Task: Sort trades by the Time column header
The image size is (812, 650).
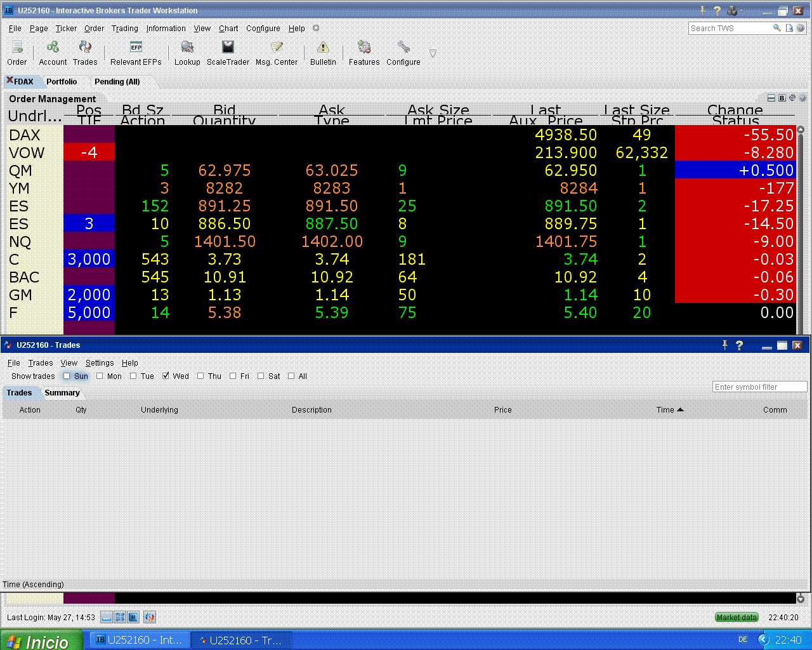Action: pyautogui.click(x=669, y=410)
